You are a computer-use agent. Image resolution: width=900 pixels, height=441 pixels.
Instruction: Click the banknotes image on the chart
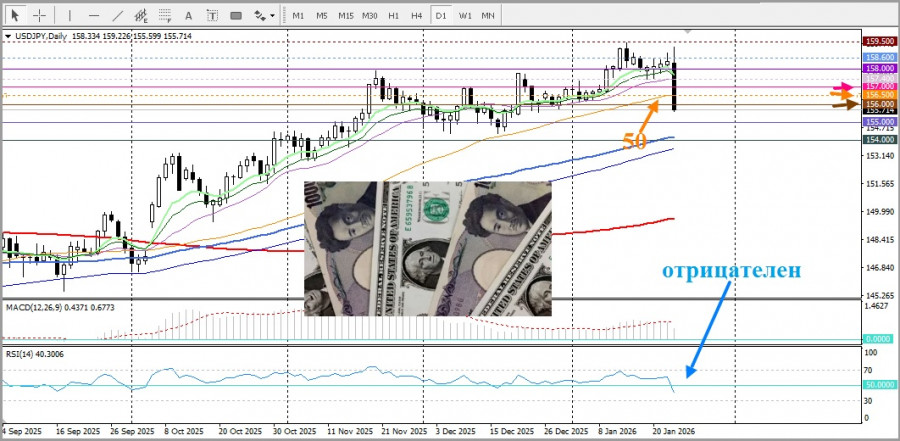(x=427, y=248)
